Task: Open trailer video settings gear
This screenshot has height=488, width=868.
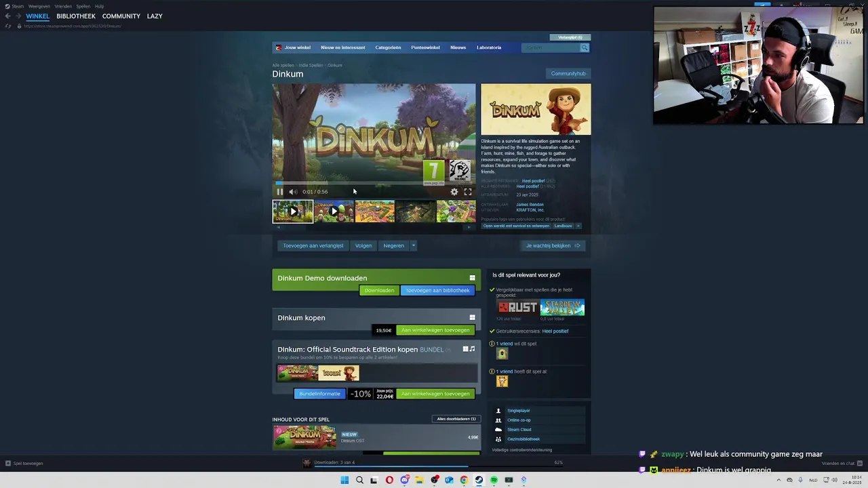Action: (x=454, y=192)
